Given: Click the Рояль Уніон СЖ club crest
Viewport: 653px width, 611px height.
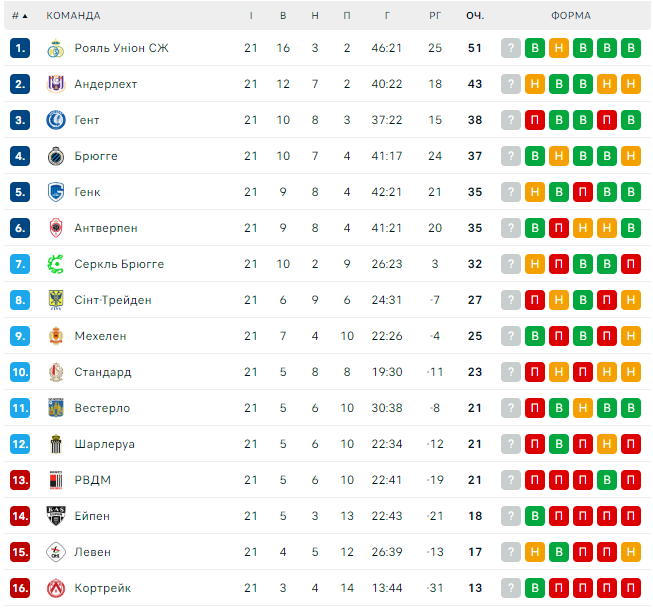Looking at the screenshot, I should pos(55,48).
